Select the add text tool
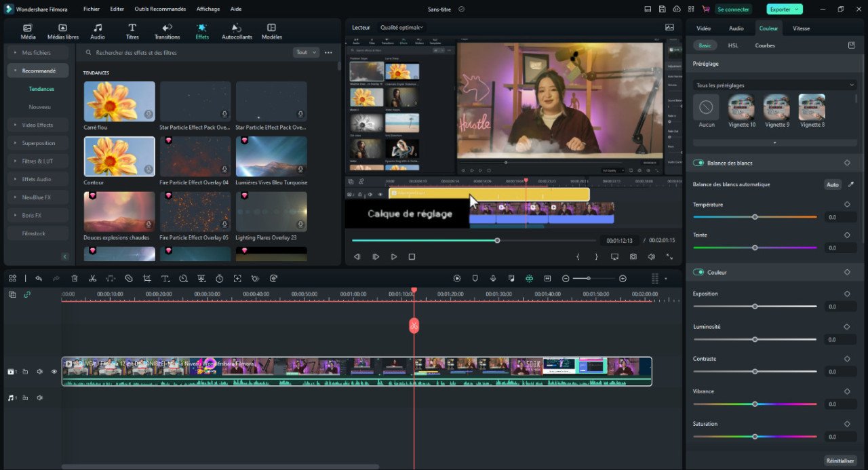The width and height of the screenshot is (868, 470). point(165,278)
